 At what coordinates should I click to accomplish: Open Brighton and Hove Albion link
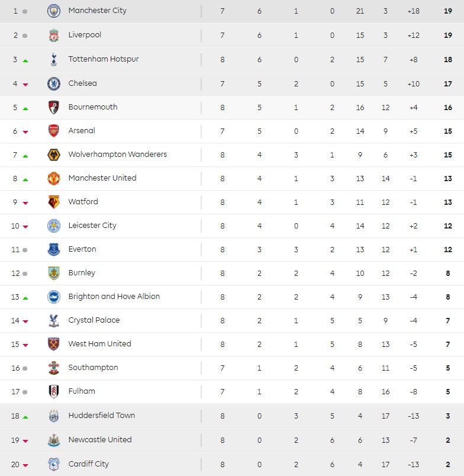click(x=114, y=297)
